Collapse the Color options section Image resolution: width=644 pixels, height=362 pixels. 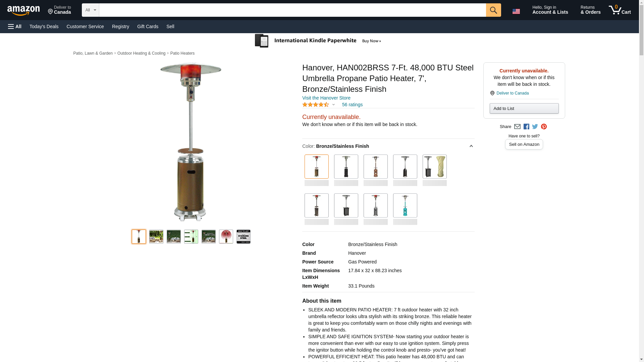point(471,146)
